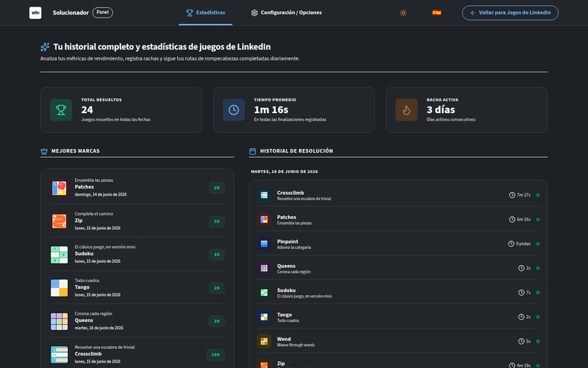Click Sudoku best score badge

point(217,255)
